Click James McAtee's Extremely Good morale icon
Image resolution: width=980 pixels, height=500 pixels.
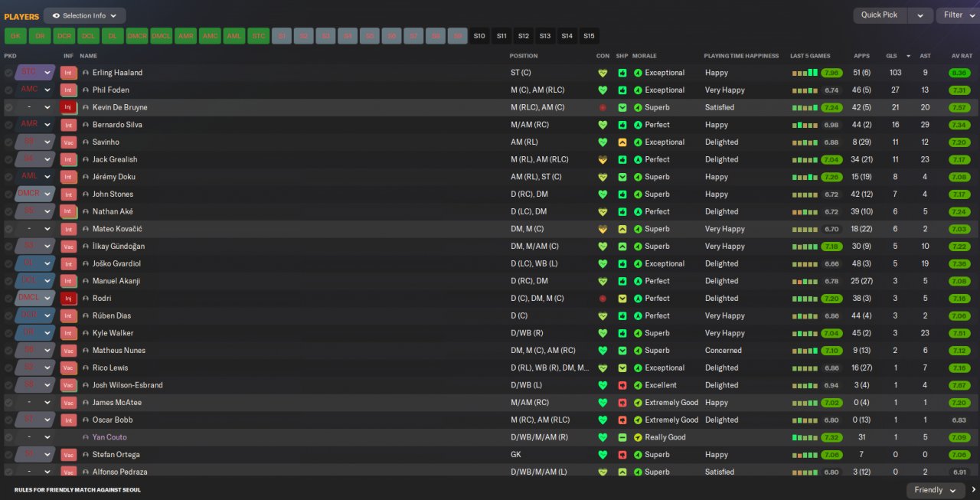(x=638, y=403)
